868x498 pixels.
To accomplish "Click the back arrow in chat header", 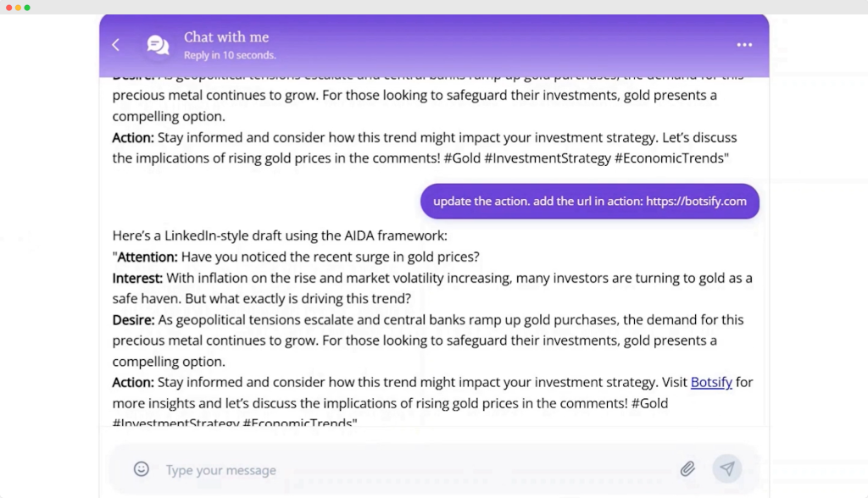I will [x=116, y=45].
